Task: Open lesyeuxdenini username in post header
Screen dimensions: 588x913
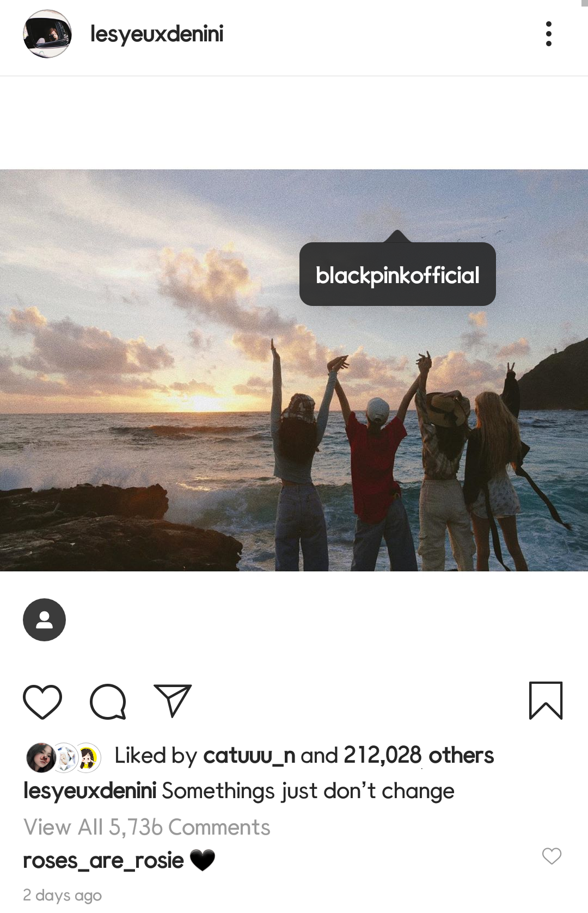Action: tap(157, 34)
